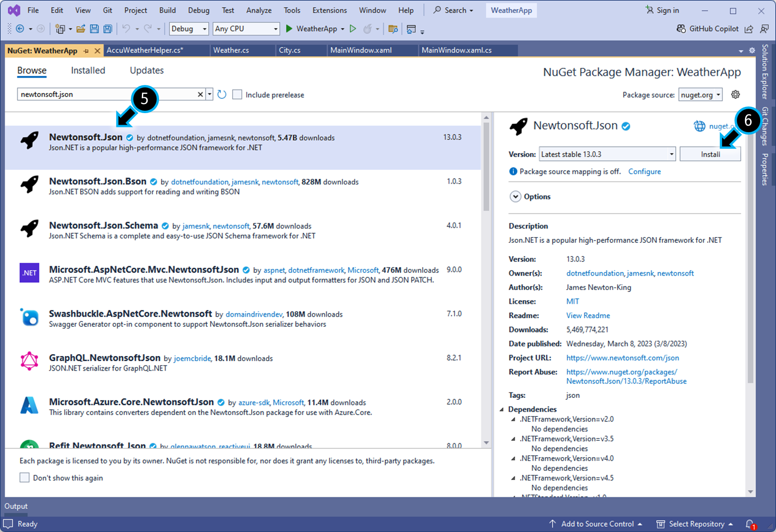This screenshot has height=532, width=776.
Task: Save the current file with Save icon
Action: (94, 29)
